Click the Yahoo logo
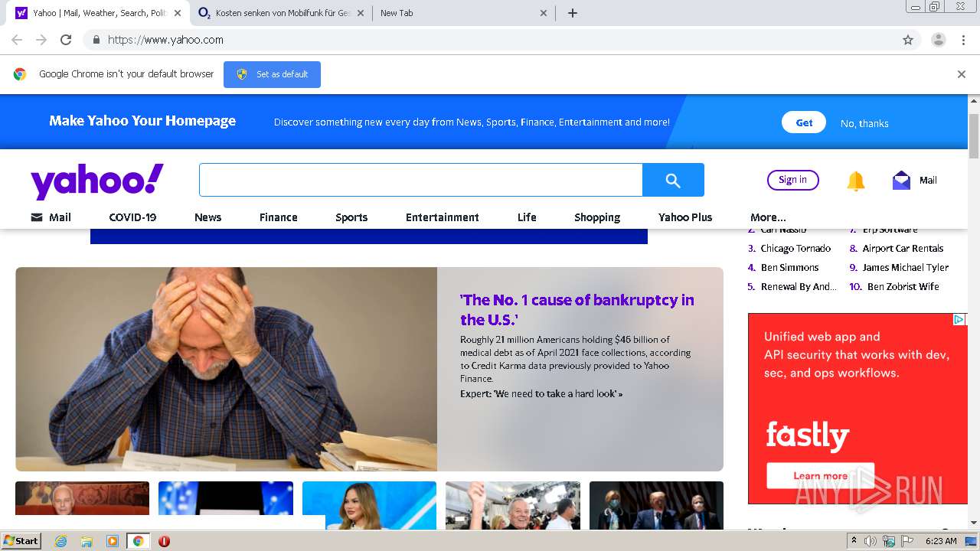Screen dimensions: 980x551 pos(97,181)
